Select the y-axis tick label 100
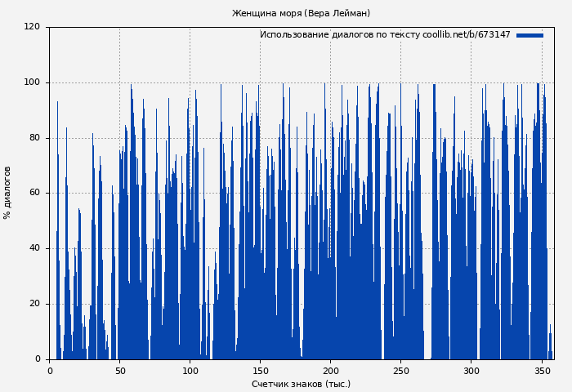This screenshot has height=392, width=572. [32, 82]
